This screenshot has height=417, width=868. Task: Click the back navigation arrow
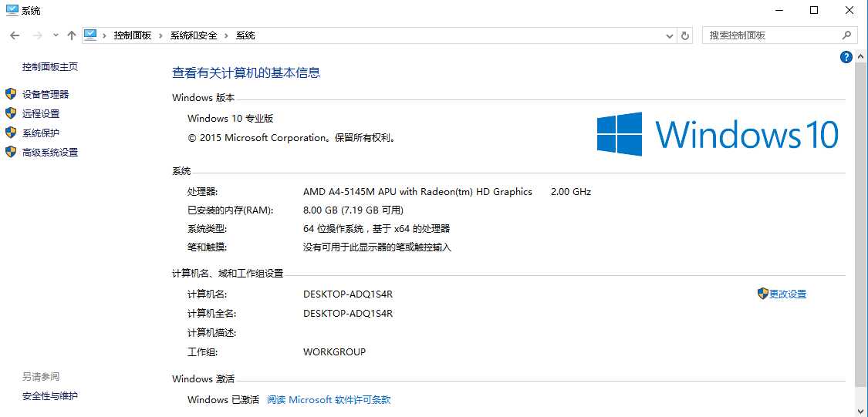tap(15, 35)
